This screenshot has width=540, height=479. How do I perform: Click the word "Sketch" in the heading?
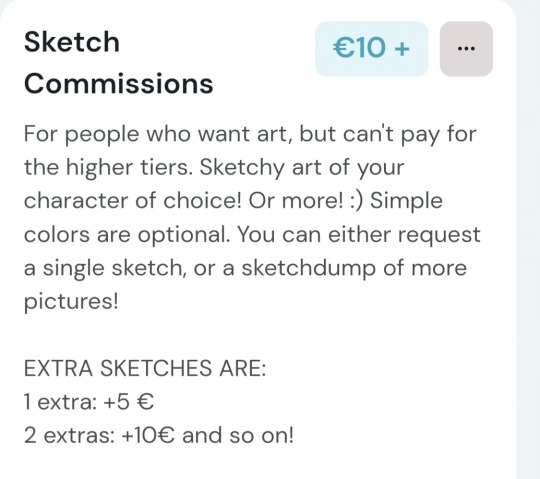(72, 42)
